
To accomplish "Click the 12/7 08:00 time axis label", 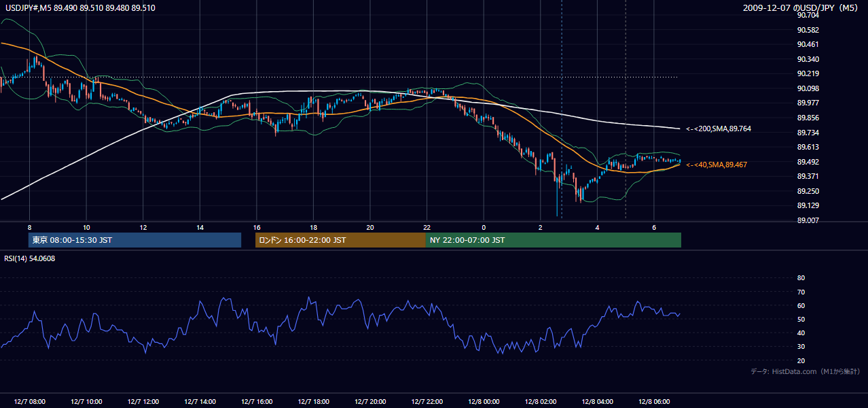I will click(x=29, y=401).
